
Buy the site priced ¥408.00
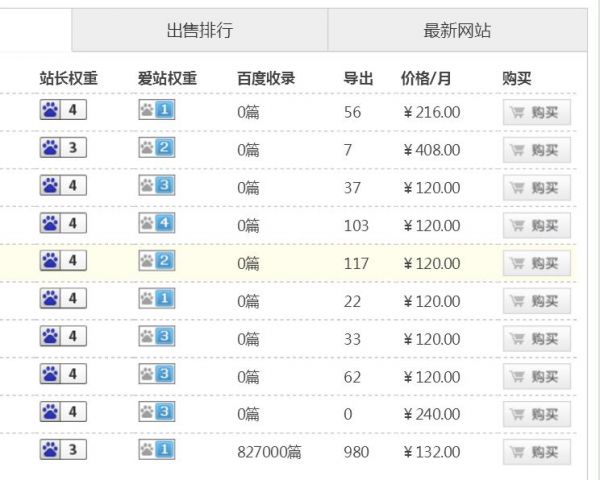click(537, 150)
